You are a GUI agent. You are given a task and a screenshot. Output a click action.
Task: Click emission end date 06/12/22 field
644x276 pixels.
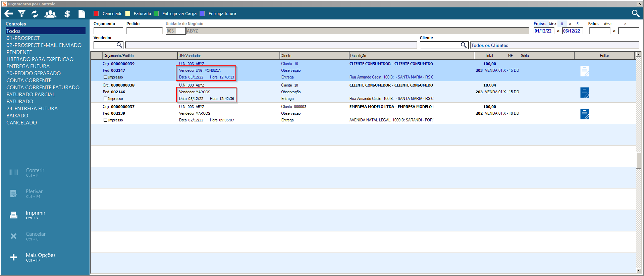coord(573,31)
